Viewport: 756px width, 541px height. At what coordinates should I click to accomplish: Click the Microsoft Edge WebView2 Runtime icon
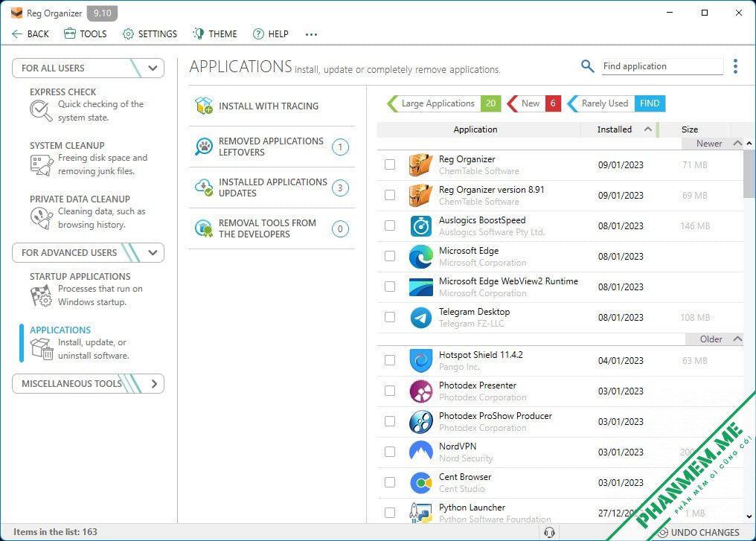(421, 286)
